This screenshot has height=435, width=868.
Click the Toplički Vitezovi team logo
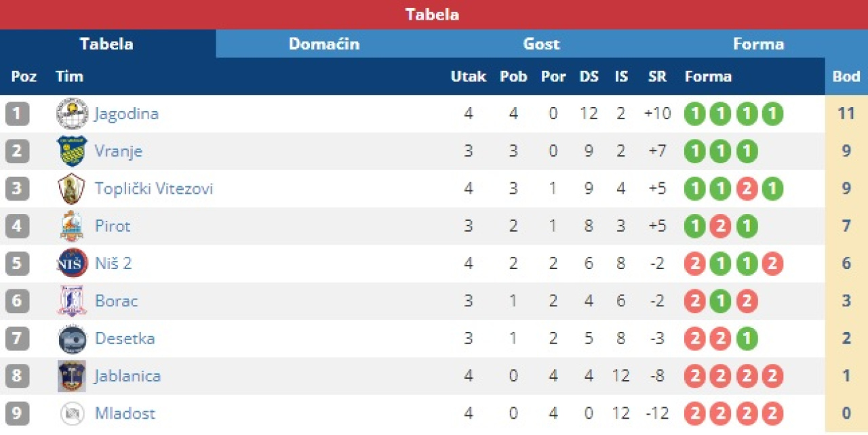pos(72,188)
